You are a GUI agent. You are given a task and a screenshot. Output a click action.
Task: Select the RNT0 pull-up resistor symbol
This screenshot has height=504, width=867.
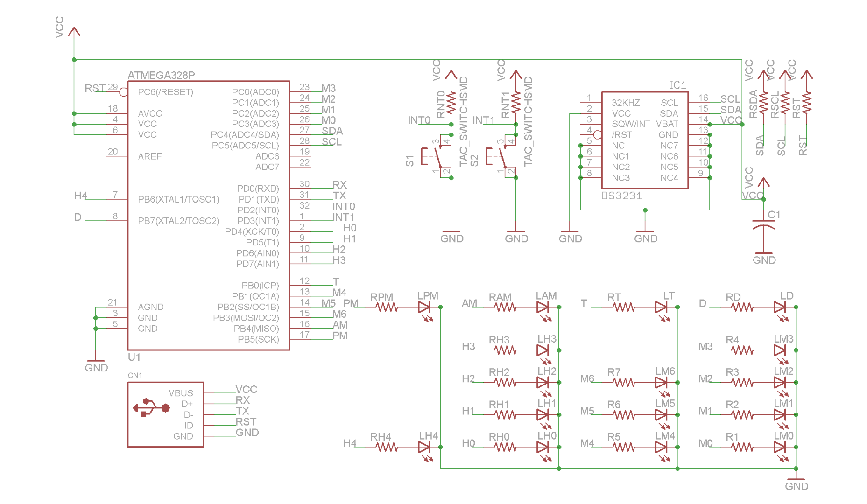451,103
